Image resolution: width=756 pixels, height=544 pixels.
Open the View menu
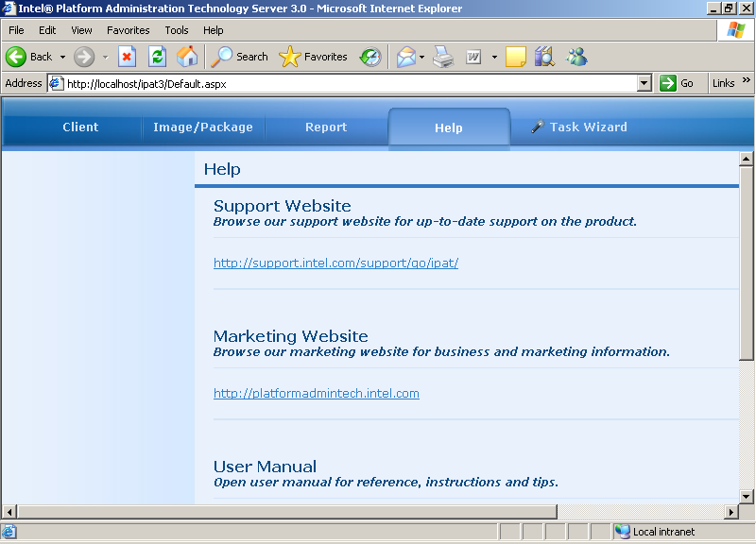tap(81, 30)
